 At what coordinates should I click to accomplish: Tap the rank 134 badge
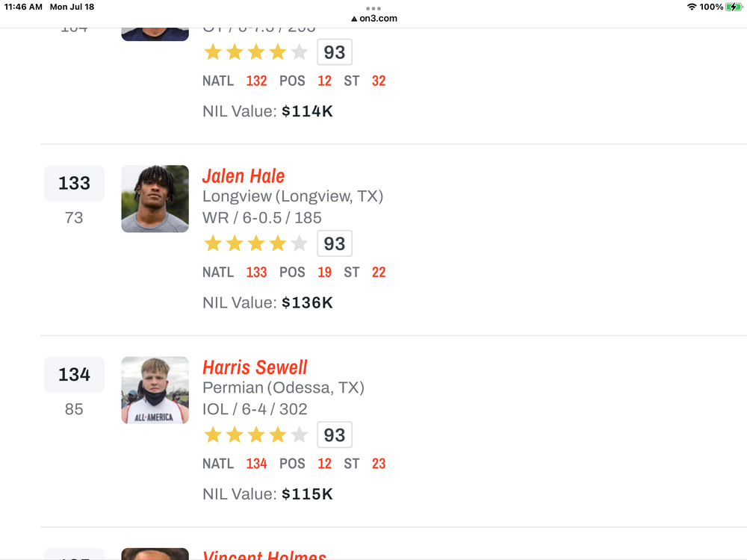coord(74,375)
